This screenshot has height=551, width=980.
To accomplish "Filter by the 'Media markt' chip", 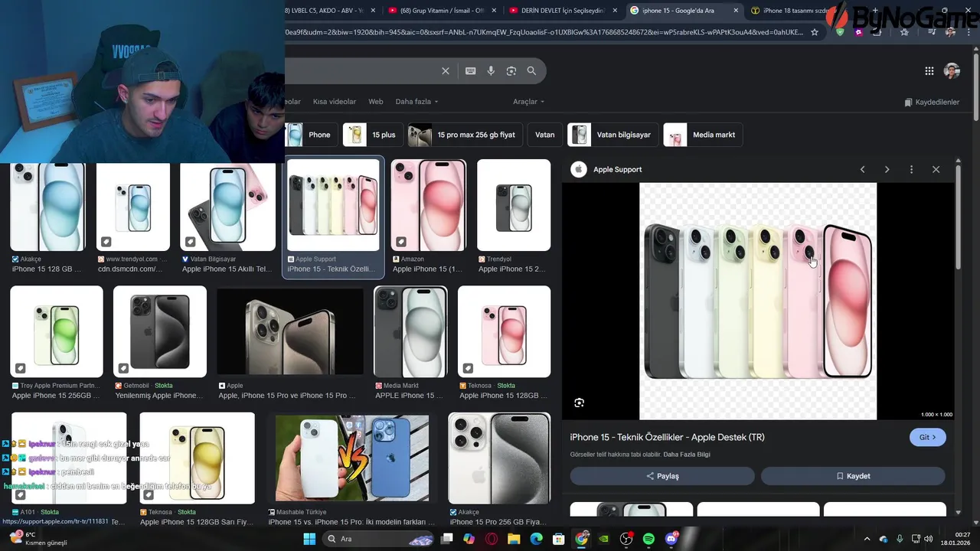I will [703, 135].
